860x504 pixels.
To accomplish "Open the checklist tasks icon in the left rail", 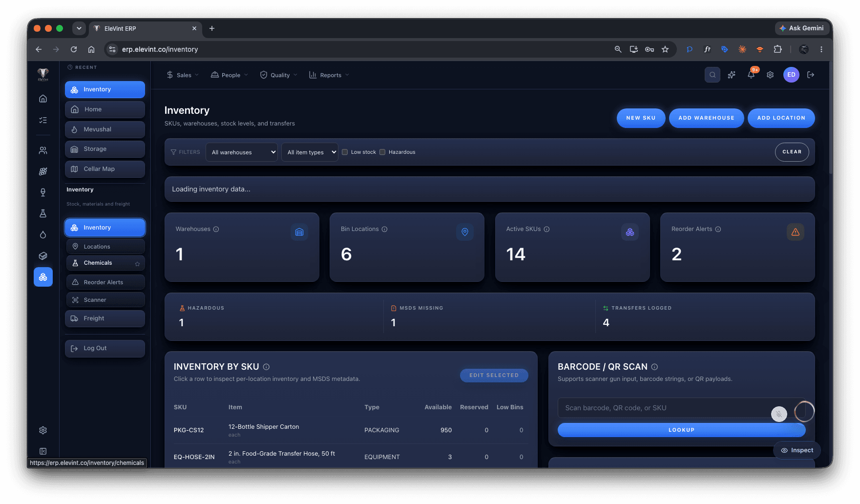I will 43,120.
